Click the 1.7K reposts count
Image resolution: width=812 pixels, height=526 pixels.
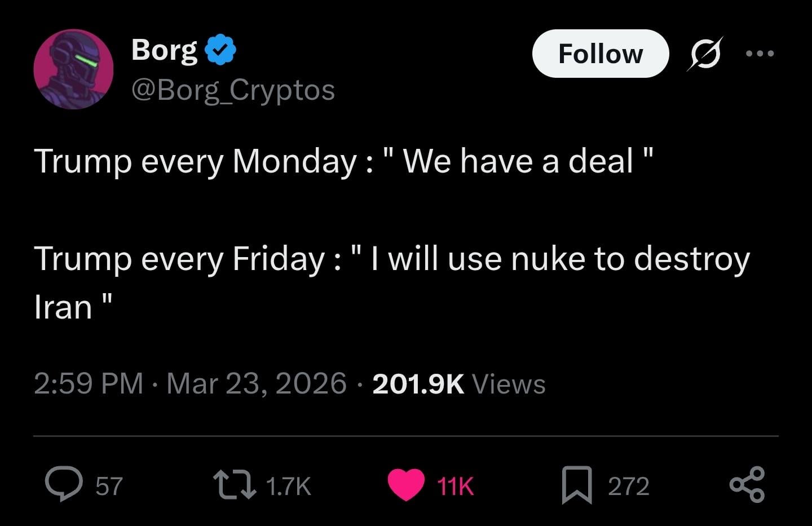[x=288, y=486]
